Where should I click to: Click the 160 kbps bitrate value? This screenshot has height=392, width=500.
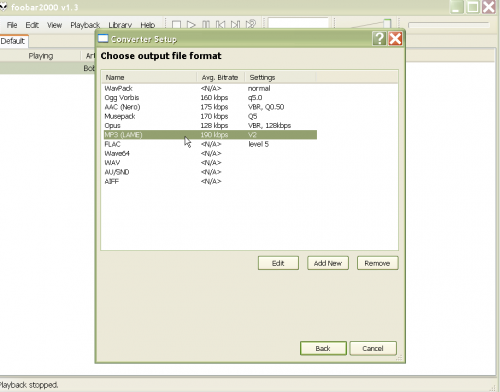tap(214, 98)
